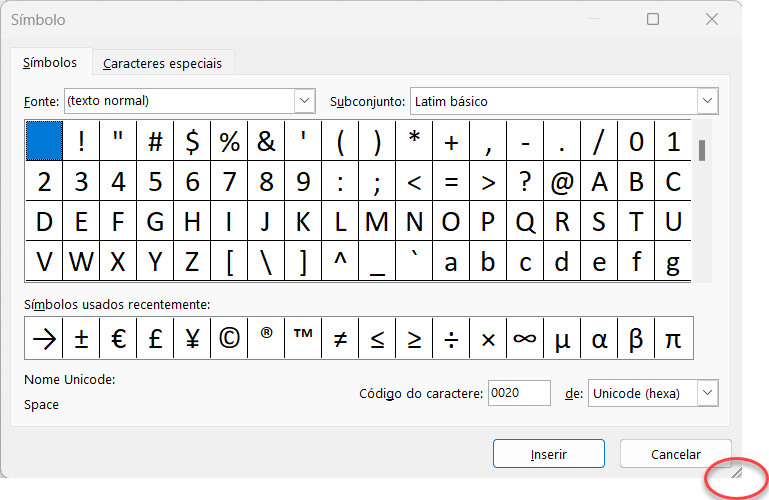Select the lowercase letter g cell
This screenshot has width=769, height=500.
pos(673,261)
